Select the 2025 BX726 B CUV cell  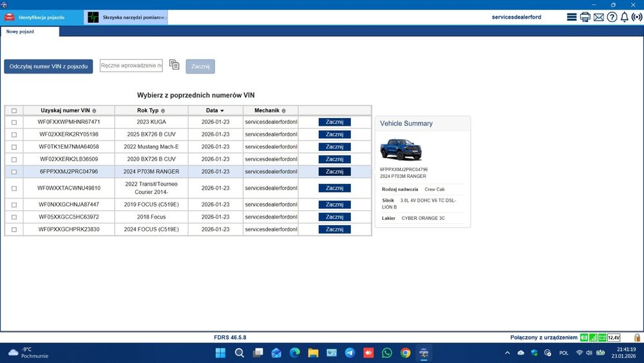(151, 134)
